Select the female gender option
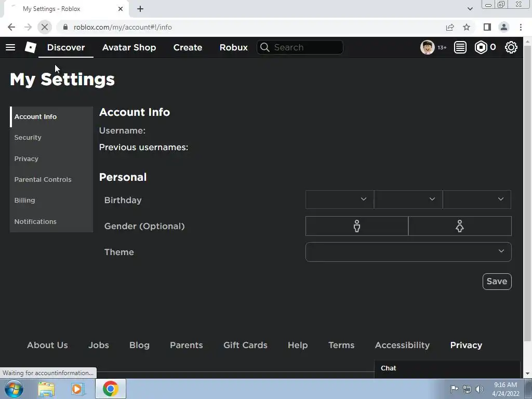This screenshot has width=532, height=399. click(x=460, y=226)
